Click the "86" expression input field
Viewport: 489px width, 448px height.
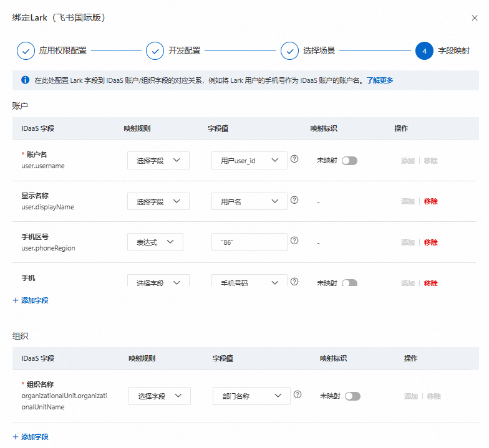(x=249, y=242)
